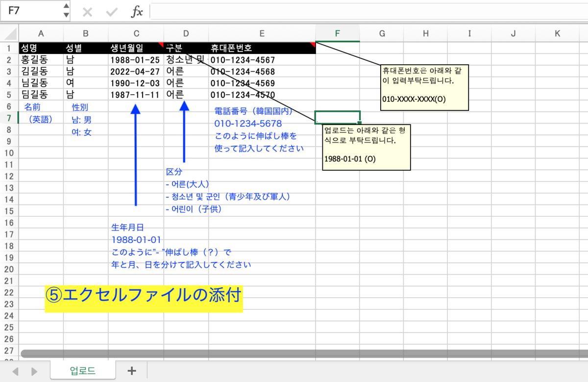Image resolution: width=588 pixels, height=382 pixels.
Task: Click the phone cell 010-1234-4570
Action: (262, 95)
